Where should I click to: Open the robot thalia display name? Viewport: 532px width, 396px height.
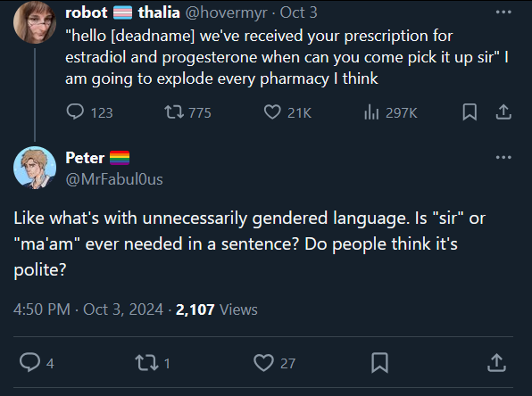(x=122, y=12)
